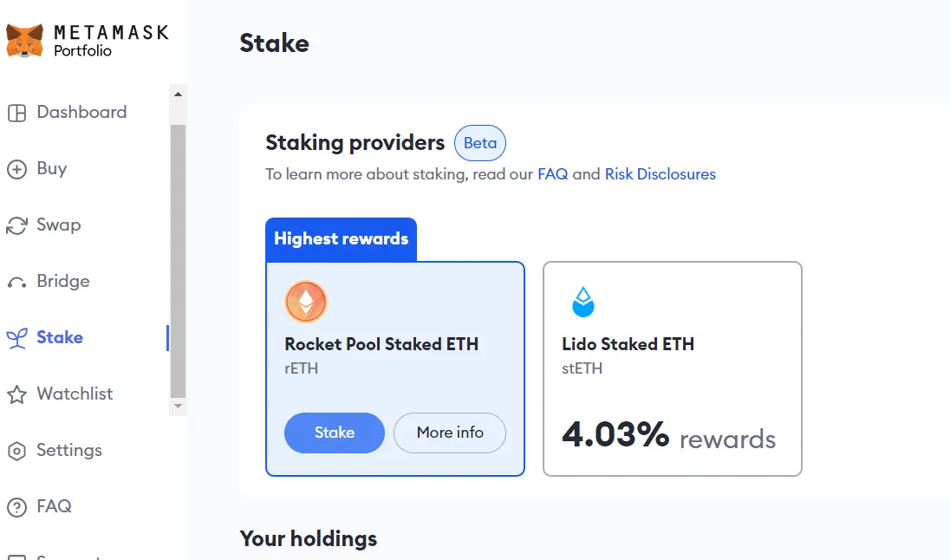950x560 pixels.
Task: Click the Settings hexagon icon
Action: pos(16,451)
